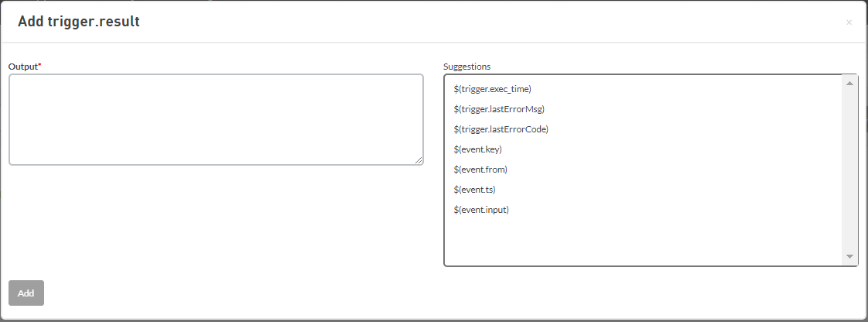This screenshot has height=322, width=868.
Task: Pick the $(event.key) suggestion
Action: 478,149
